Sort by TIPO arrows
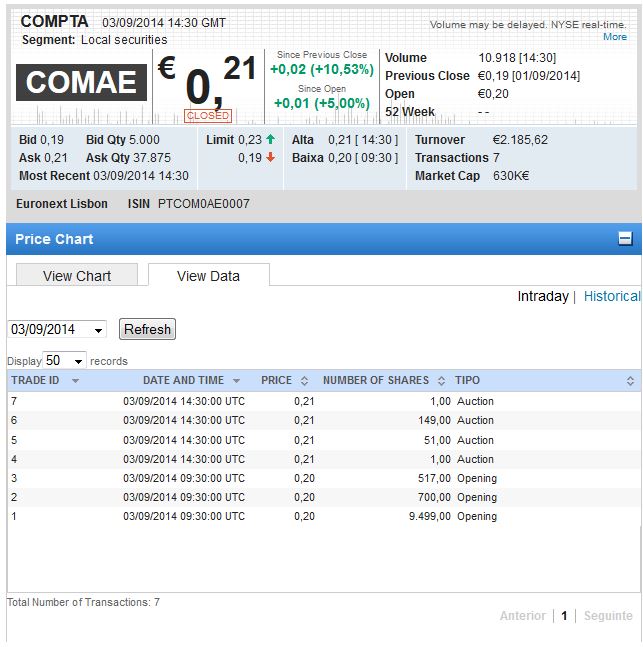 click(x=630, y=381)
